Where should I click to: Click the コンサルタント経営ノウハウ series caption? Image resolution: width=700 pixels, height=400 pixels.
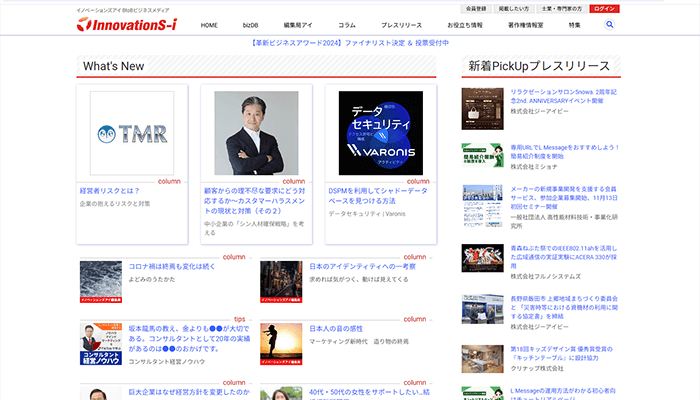167,362
